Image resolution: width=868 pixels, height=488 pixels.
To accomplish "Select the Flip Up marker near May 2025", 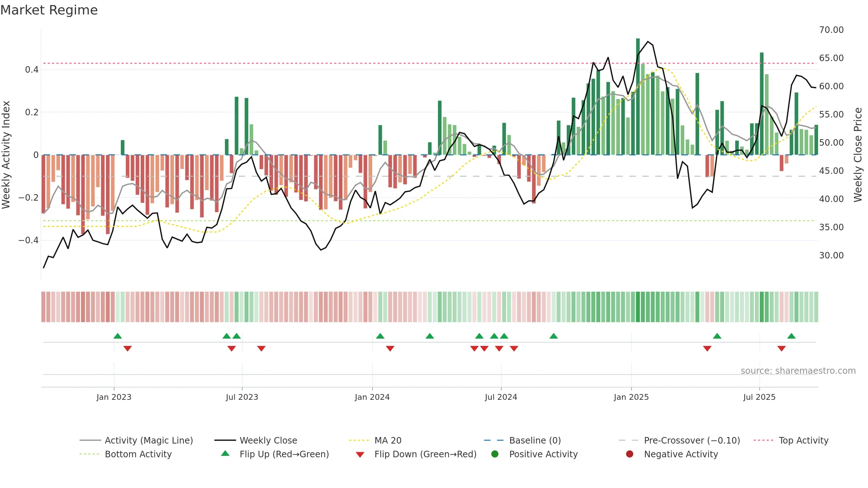I will click(x=717, y=336).
